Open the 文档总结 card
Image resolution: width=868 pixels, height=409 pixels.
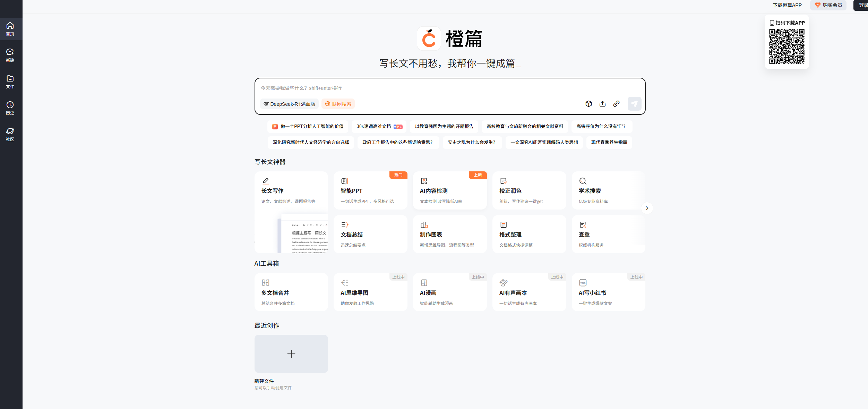[x=370, y=234]
